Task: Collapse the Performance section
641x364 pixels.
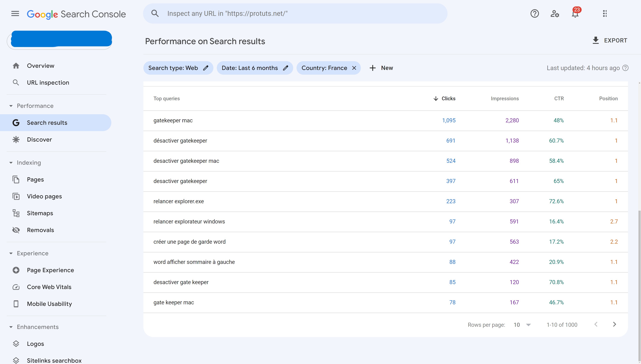Action: [11, 106]
